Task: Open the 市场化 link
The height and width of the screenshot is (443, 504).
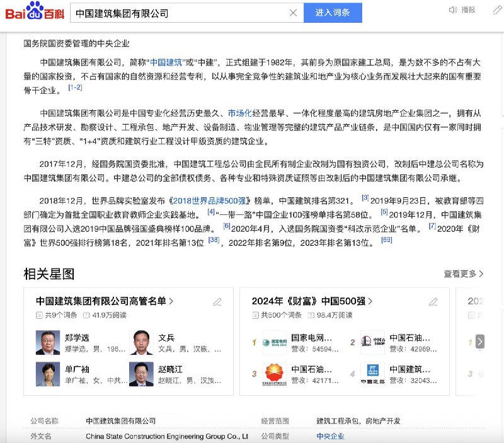Action: tap(240, 113)
